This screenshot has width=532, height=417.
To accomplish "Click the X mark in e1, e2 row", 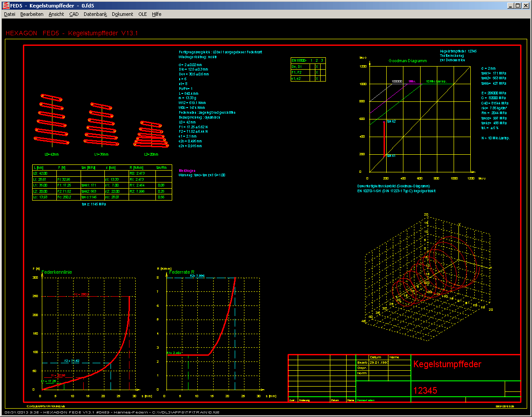I will (316, 78).
